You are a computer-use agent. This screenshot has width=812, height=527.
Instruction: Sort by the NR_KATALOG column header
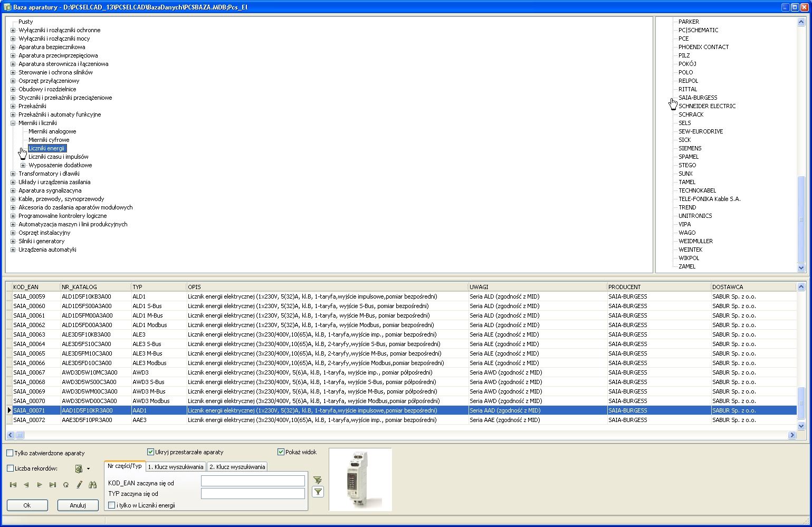click(x=95, y=287)
